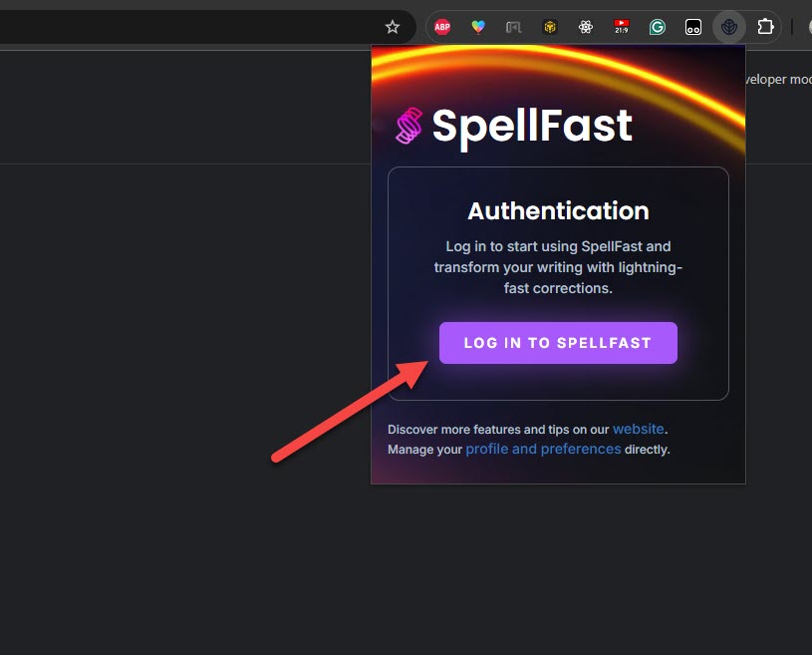The image size is (812, 655).
Task: Open profile and preferences link
Action: (543, 449)
